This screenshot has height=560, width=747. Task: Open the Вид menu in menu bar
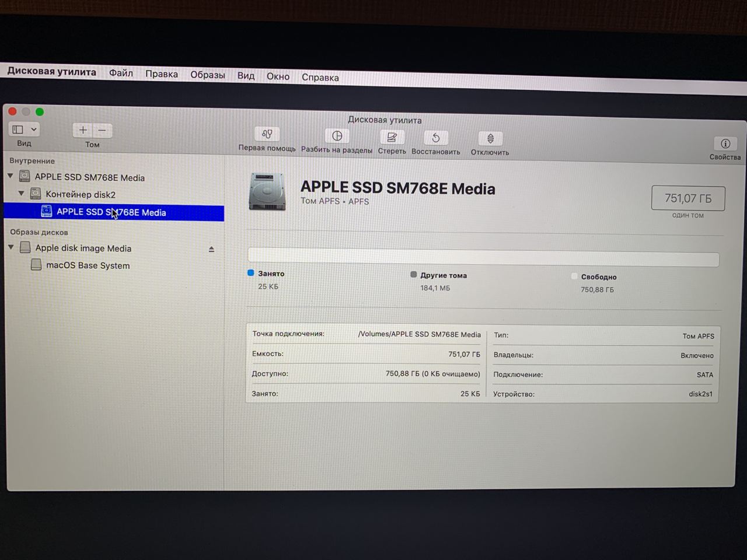tap(246, 76)
